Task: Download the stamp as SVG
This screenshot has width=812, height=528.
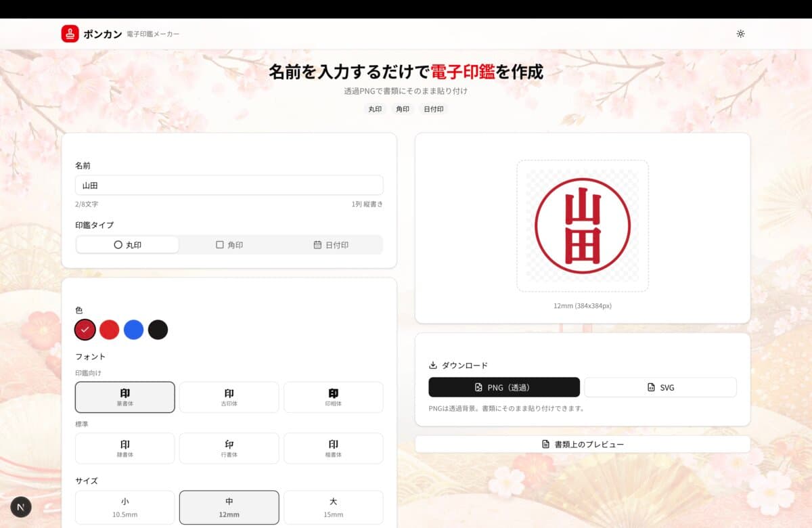Action: (660, 387)
